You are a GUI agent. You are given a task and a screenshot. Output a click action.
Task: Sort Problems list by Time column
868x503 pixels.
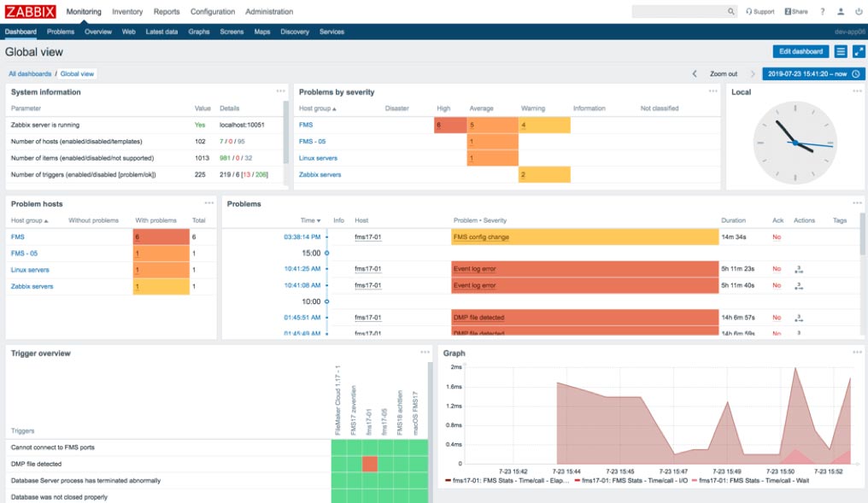click(310, 220)
